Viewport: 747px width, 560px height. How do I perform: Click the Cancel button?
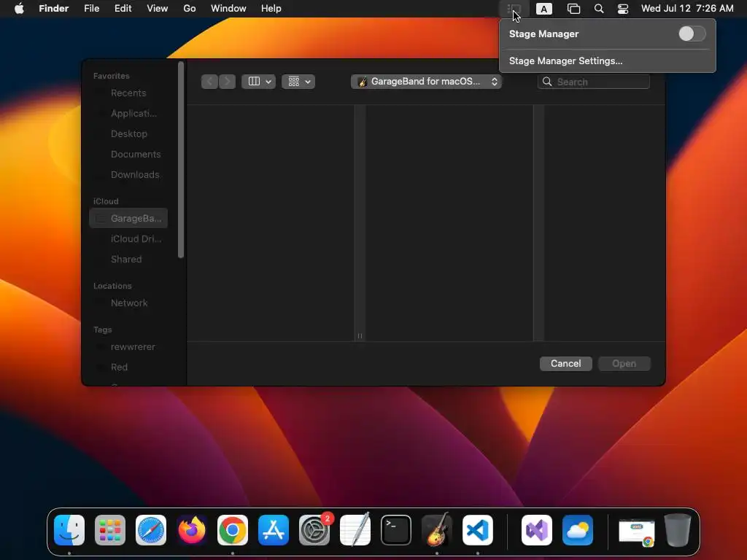[x=565, y=364]
